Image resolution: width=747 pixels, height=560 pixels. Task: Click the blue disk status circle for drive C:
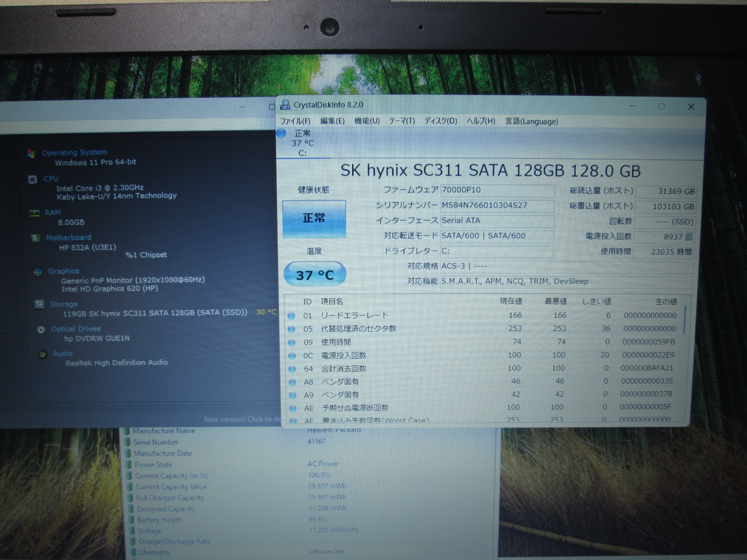click(x=282, y=133)
